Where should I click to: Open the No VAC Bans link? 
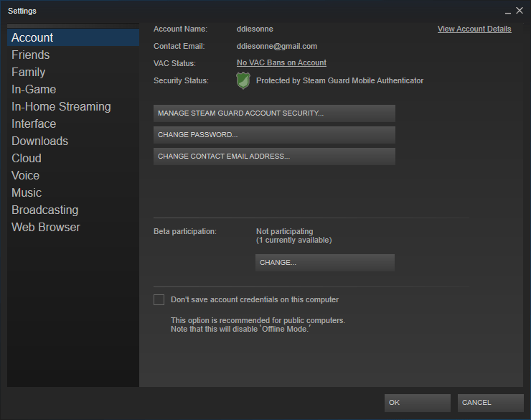pos(281,63)
